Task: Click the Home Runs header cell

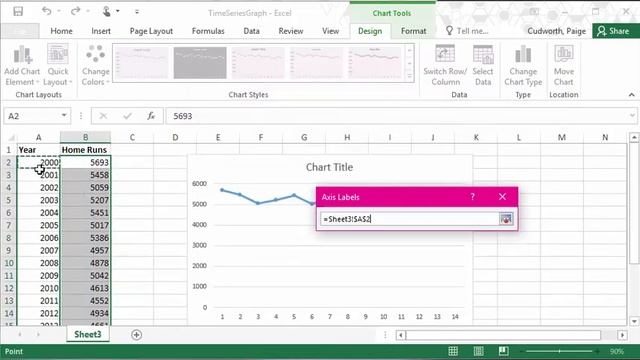Action: coord(85,150)
